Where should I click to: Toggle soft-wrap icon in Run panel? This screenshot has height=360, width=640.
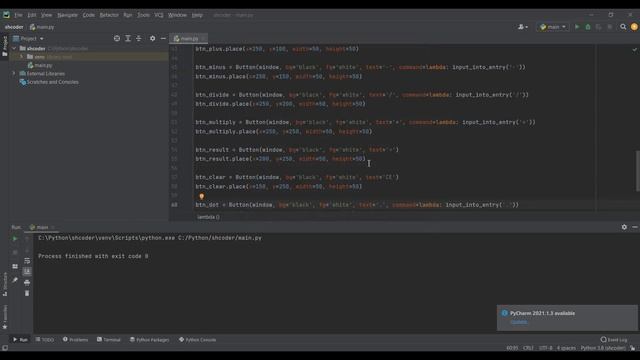click(x=27, y=260)
